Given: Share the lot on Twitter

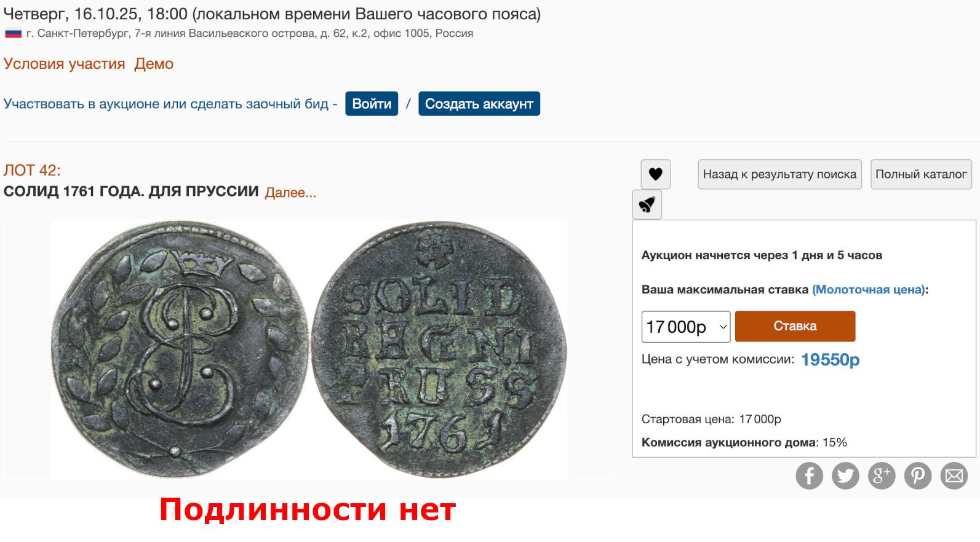Looking at the screenshot, I should point(845,476).
